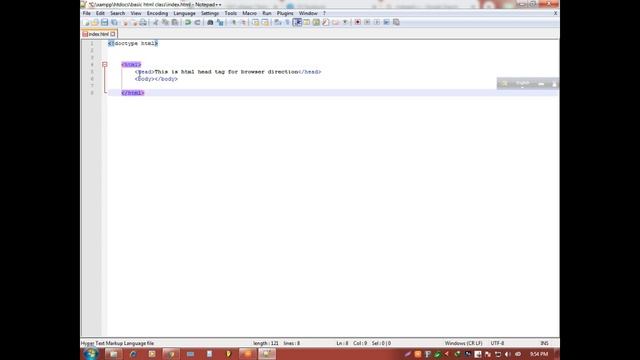Click the Zoom Out toolbar icon
Viewport: 640px width, 360px height.
(x=243, y=22)
